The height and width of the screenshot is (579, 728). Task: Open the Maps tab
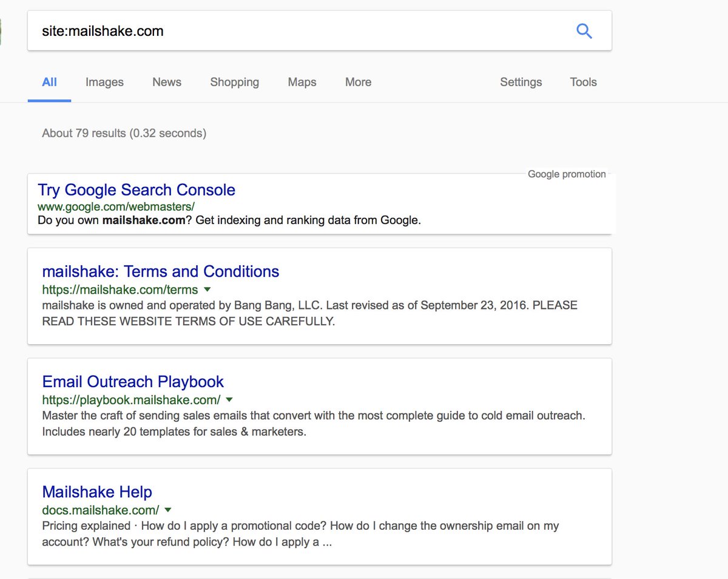[x=302, y=82]
